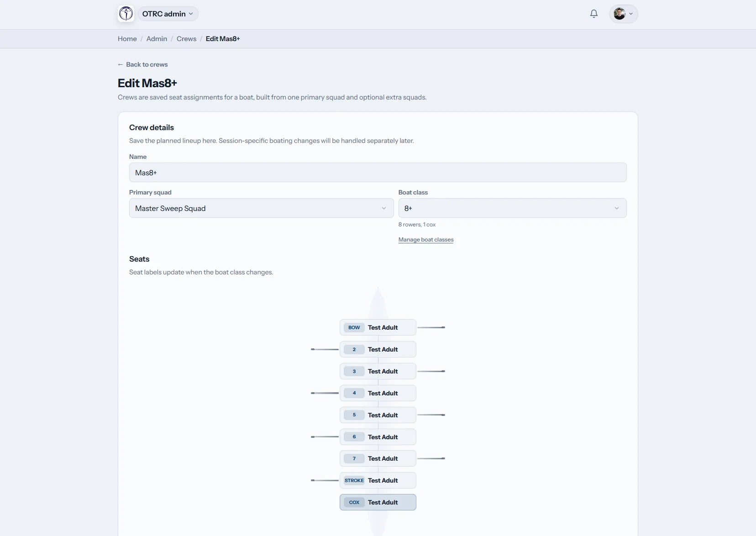The image size is (756, 536).
Task: Select seat 4 Test Adult card
Action: click(x=378, y=393)
